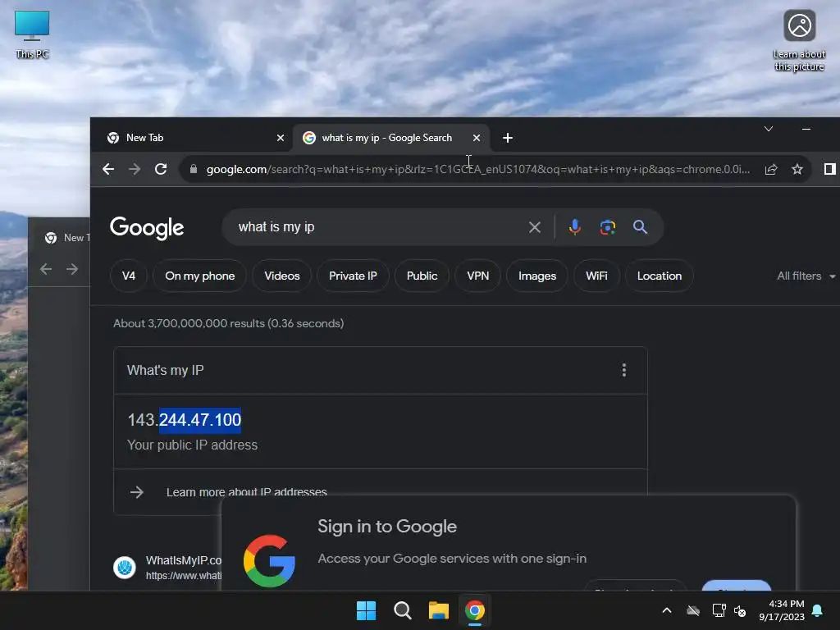This screenshot has width=840, height=630.
Task: Close the what is my ip tab
Action: 477,138
